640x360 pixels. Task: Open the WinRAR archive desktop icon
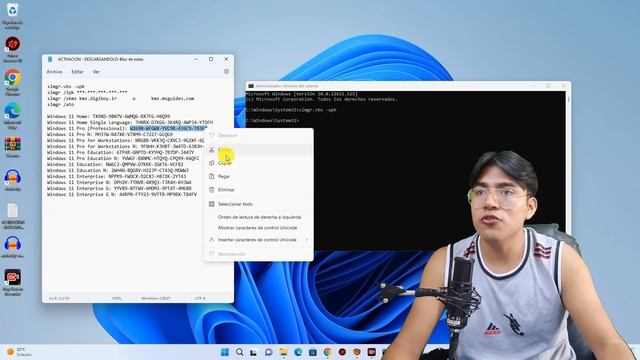[13, 144]
